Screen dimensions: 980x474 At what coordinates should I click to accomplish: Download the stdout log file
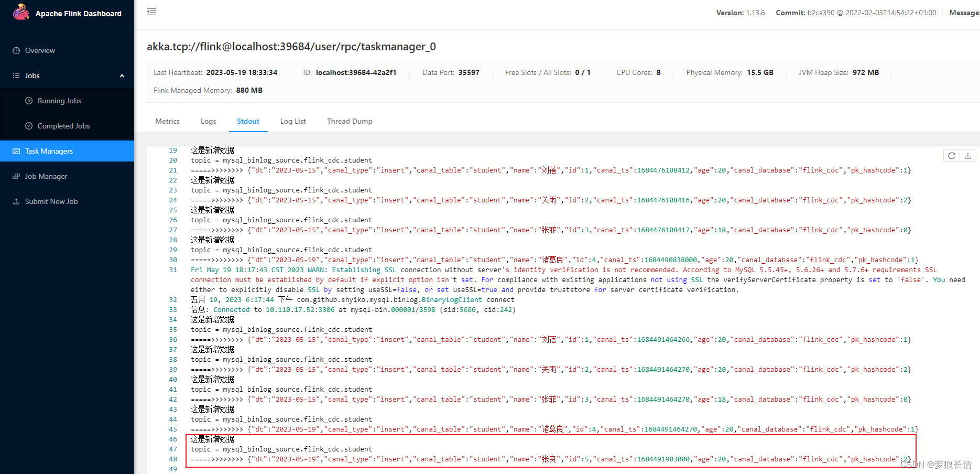tap(968, 156)
